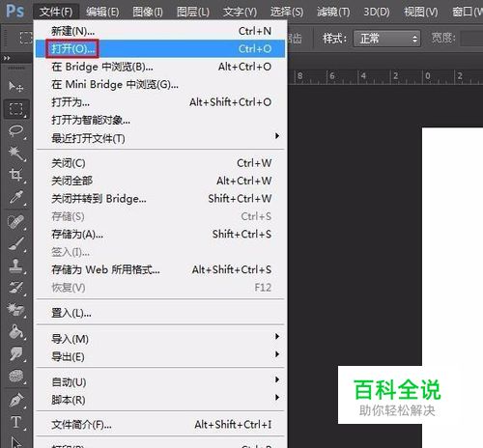The height and width of the screenshot is (448, 483).
Task: Select the Smudge tool
Action: pyautogui.click(x=15, y=353)
